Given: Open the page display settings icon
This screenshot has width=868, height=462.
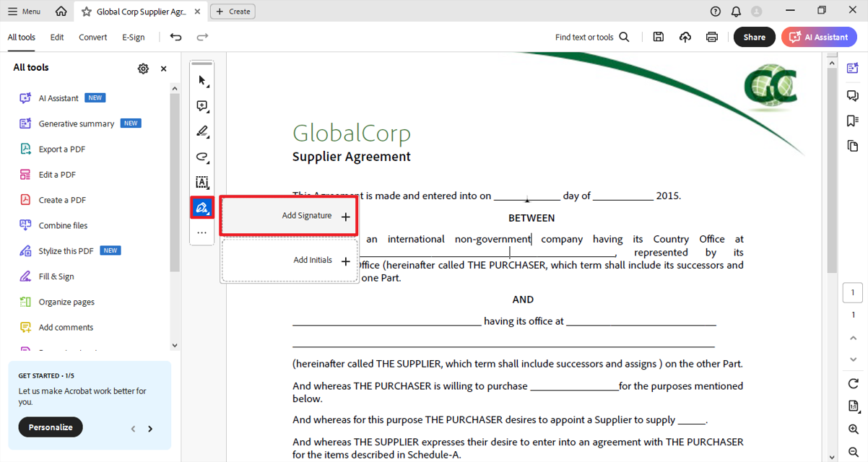Looking at the screenshot, I should pos(853,406).
